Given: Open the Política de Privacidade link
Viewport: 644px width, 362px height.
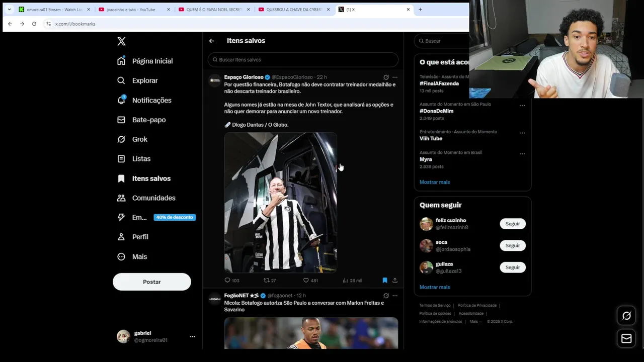Looking at the screenshot, I should 477,305.
